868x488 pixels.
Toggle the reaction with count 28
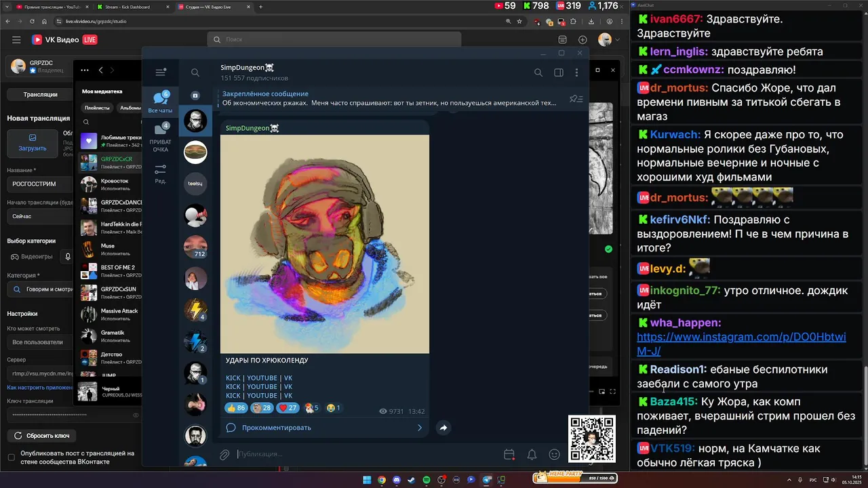(262, 408)
